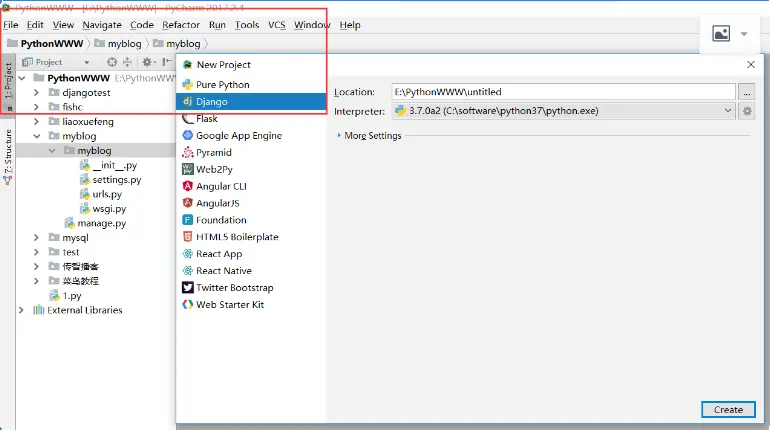Expand the mysql folder
The width and height of the screenshot is (770, 430).
(x=36, y=238)
